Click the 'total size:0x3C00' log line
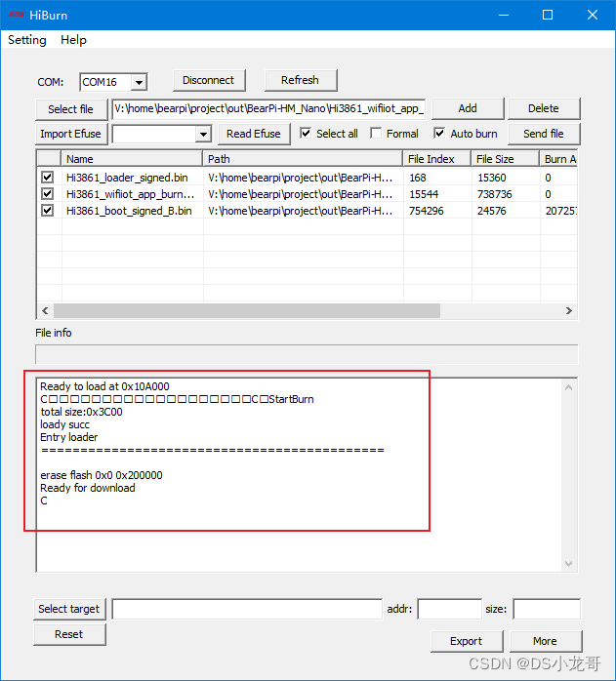 [81, 412]
